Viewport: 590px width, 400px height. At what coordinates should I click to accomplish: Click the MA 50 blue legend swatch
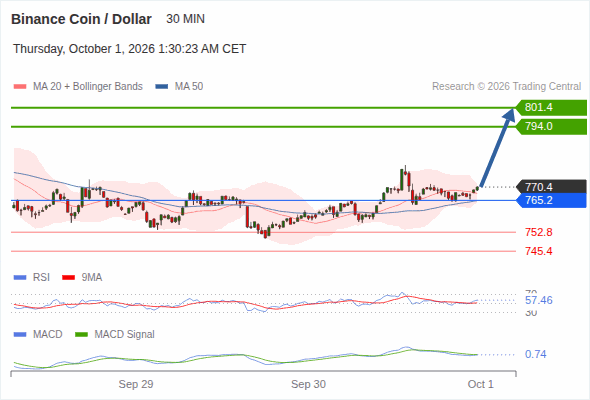162,87
